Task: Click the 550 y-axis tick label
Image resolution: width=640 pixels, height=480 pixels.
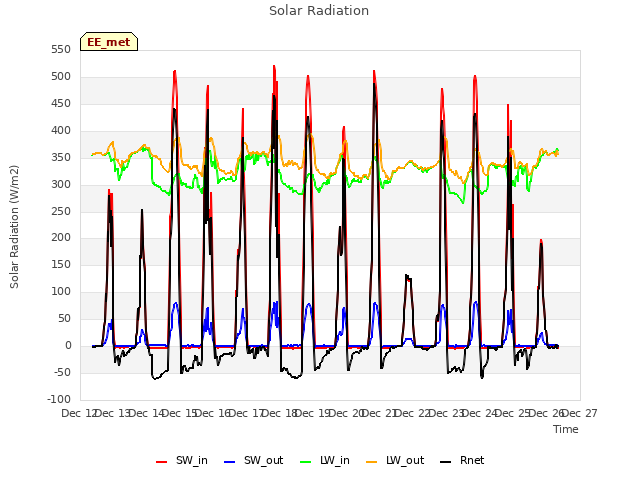Action: tap(61, 50)
